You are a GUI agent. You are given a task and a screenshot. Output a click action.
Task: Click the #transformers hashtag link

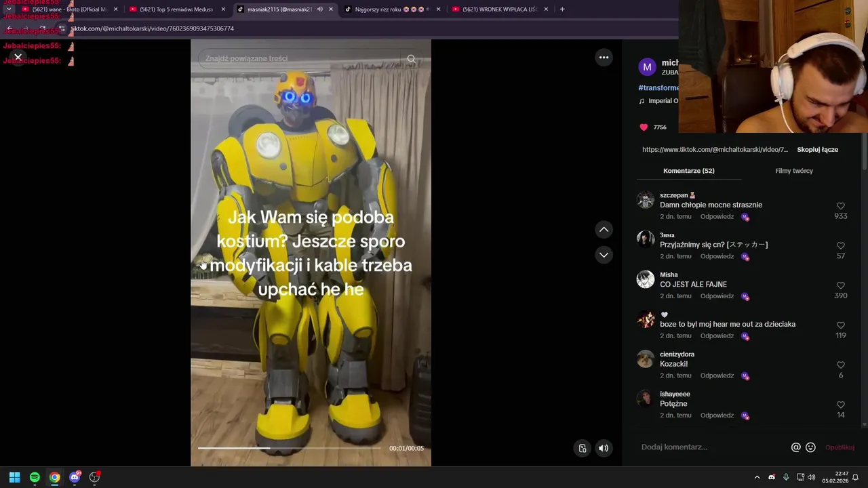[658, 88]
